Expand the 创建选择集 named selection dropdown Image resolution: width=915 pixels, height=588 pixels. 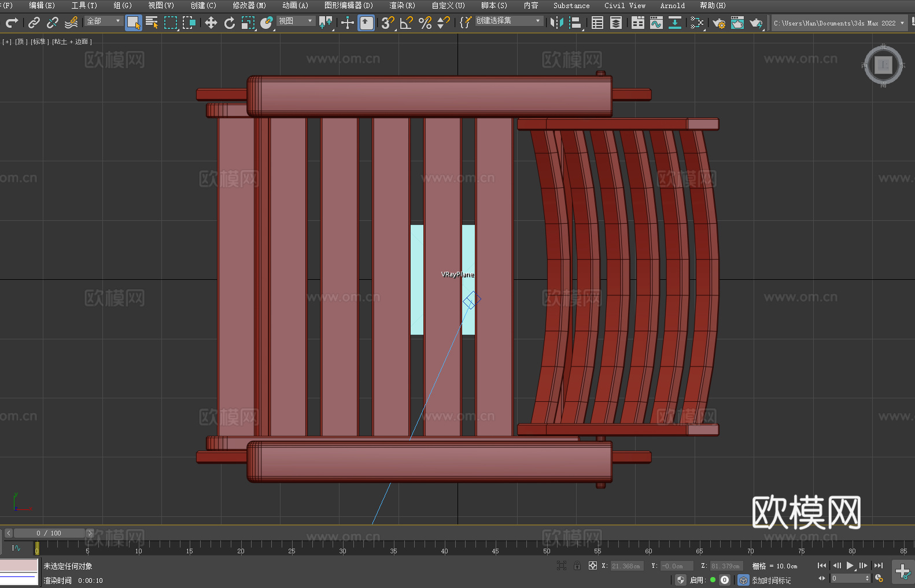pos(509,21)
